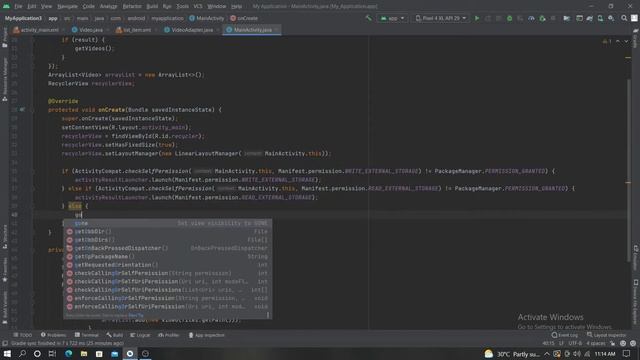Open the Project tool window sidebar

tap(4, 38)
